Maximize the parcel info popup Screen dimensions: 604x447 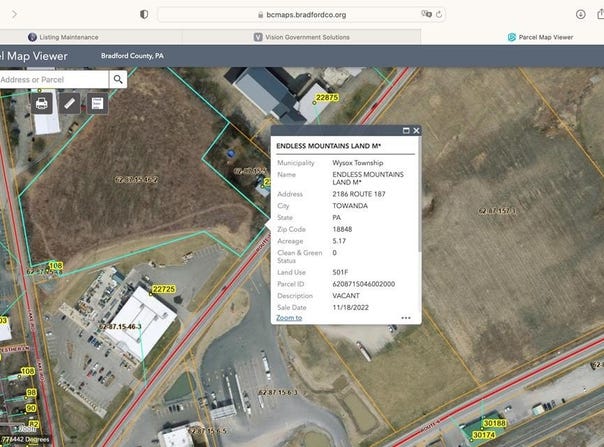[x=406, y=131]
